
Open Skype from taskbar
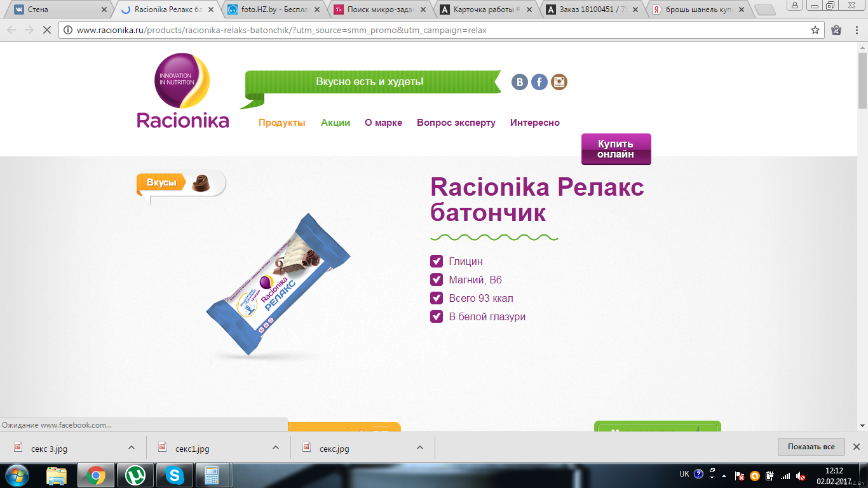pyautogui.click(x=174, y=475)
